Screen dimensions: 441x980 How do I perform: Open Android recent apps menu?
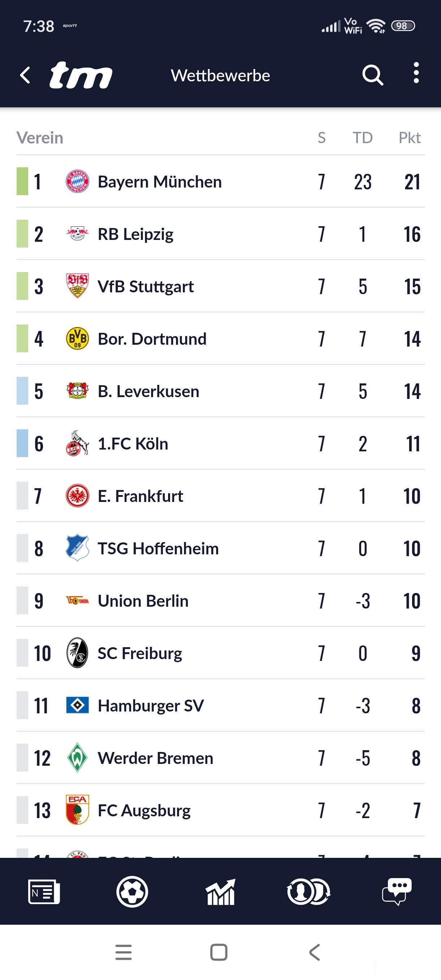123,952
